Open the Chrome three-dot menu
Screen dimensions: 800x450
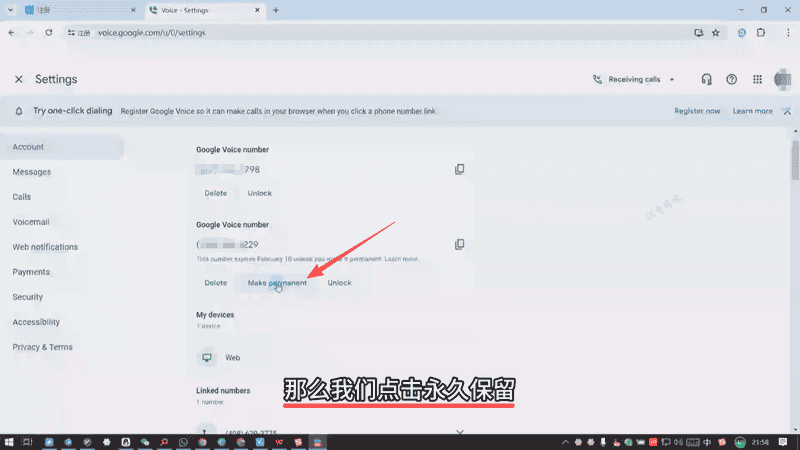(788, 33)
